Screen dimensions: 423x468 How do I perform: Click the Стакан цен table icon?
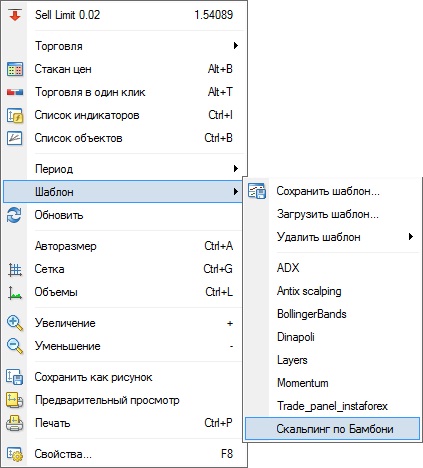click(15, 69)
